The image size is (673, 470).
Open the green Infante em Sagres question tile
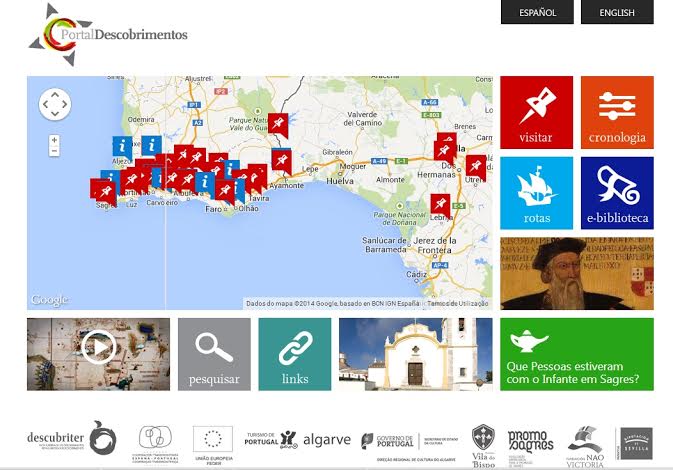(577, 354)
